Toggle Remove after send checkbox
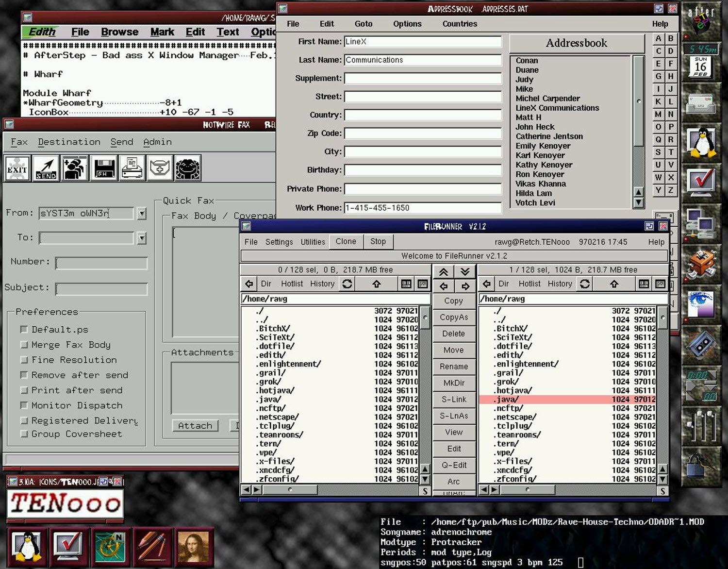Viewport: 728px width, 569px height. tap(24, 375)
